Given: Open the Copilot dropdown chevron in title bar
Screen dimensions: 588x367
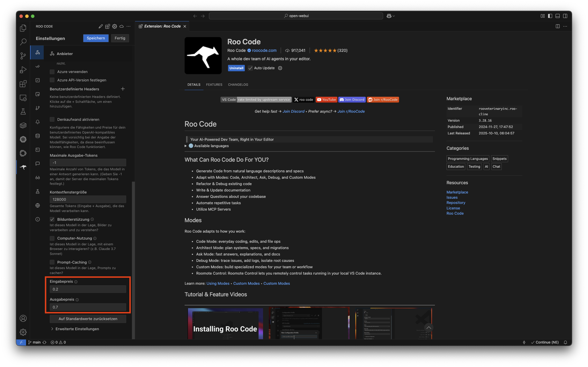Looking at the screenshot, I should pyautogui.click(x=394, y=16).
